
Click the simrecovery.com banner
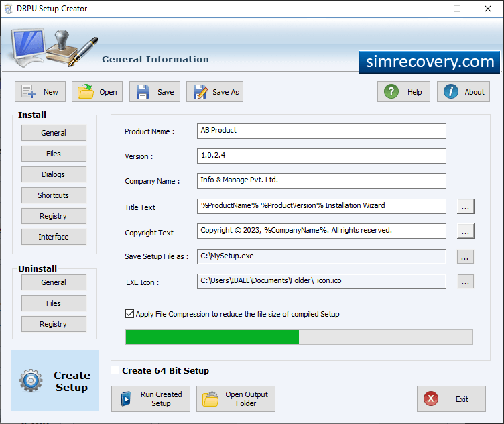(x=430, y=62)
